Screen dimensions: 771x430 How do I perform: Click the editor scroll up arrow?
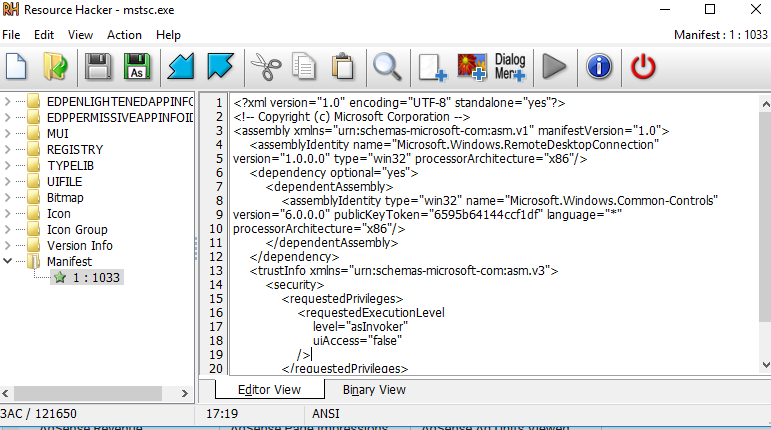(765, 104)
